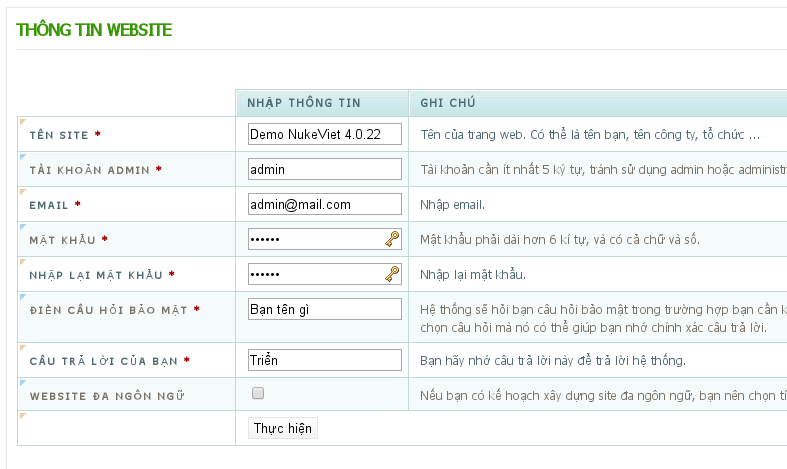787x469 pixels.
Task: Click the answer field containing 'Triển'
Action: tap(324, 360)
